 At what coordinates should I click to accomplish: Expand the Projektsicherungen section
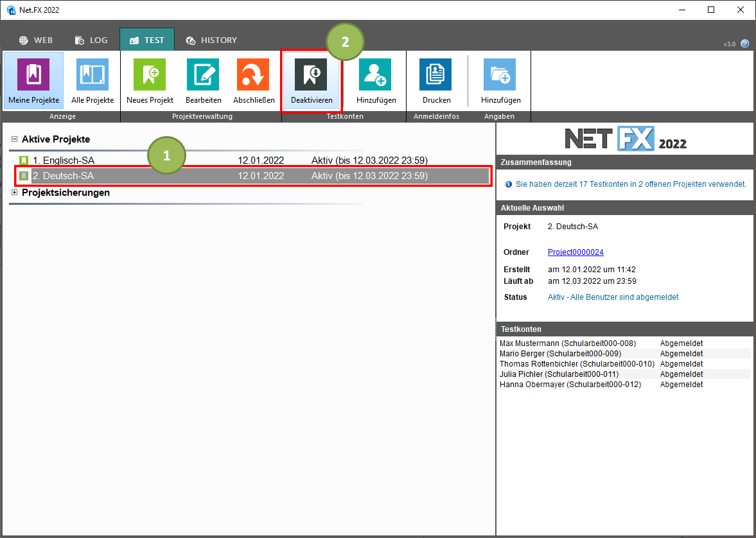(15, 193)
